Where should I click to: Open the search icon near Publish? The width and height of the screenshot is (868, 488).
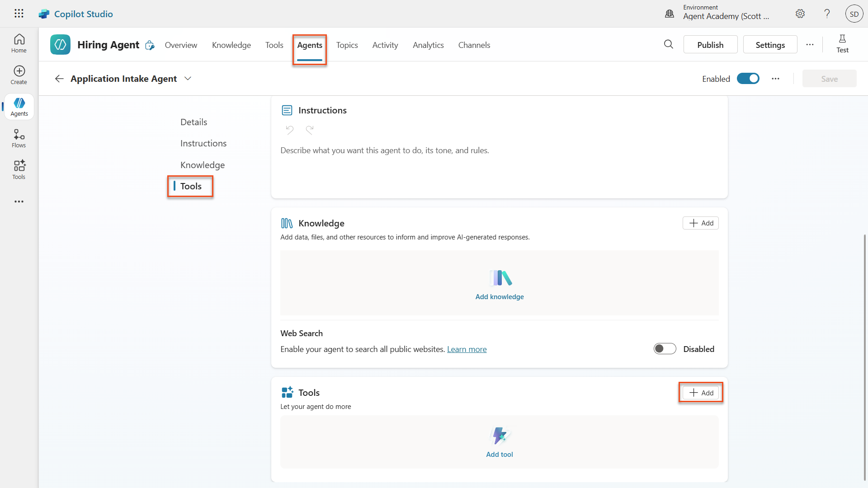[669, 44]
